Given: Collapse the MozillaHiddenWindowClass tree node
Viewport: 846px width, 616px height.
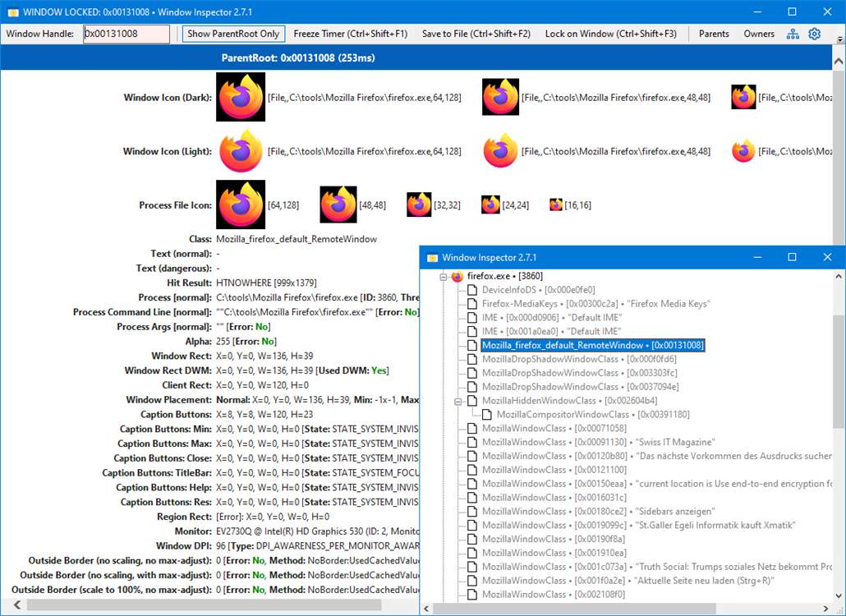Looking at the screenshot, I should click(458, 402).
